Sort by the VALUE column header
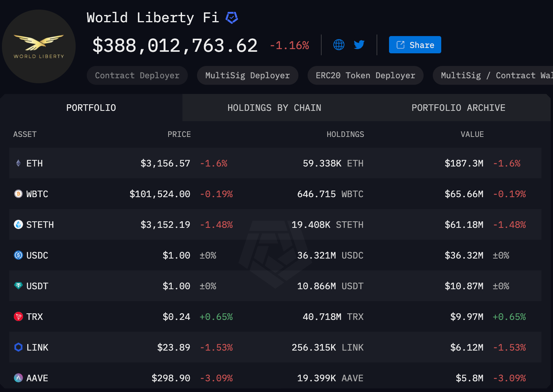Viewport: 553px width, 392px height. [472, 134]
